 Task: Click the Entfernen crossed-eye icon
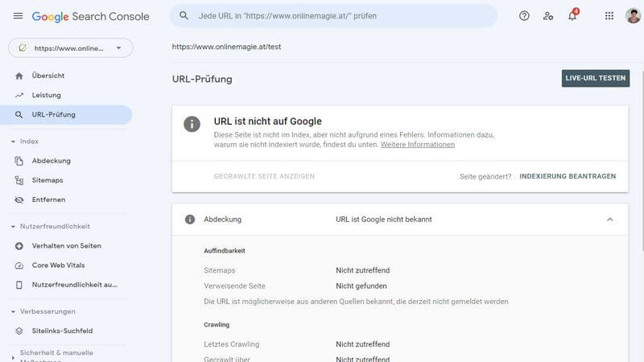[x=19, y=200]
